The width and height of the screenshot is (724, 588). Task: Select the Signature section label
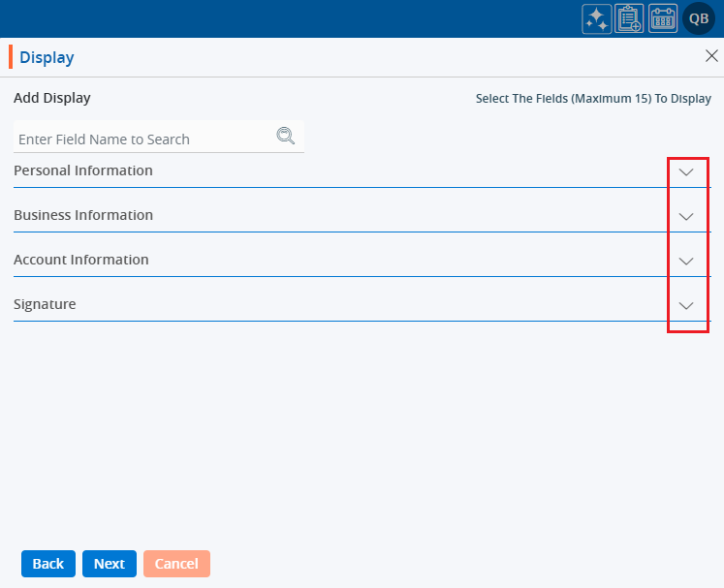[x=45, y=304]
